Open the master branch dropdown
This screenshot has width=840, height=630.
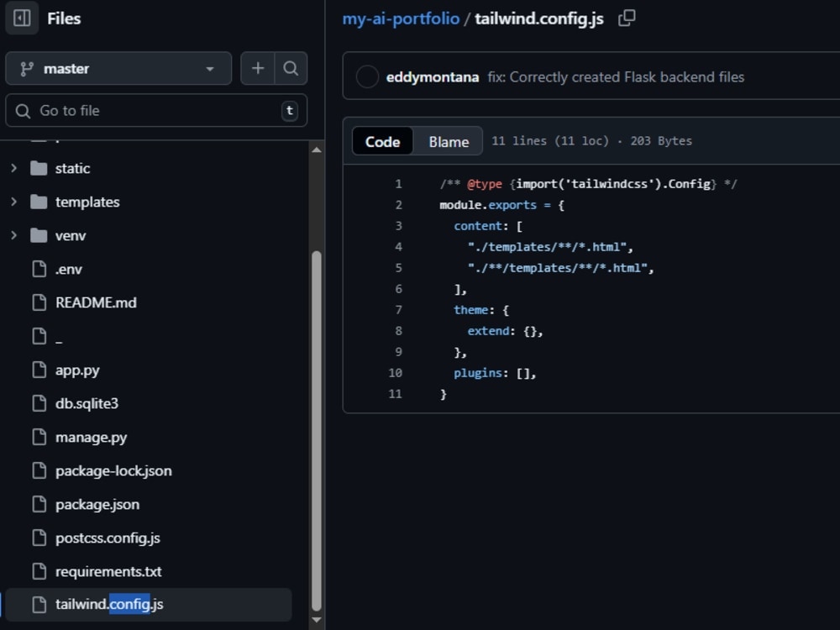coord(118,69)
